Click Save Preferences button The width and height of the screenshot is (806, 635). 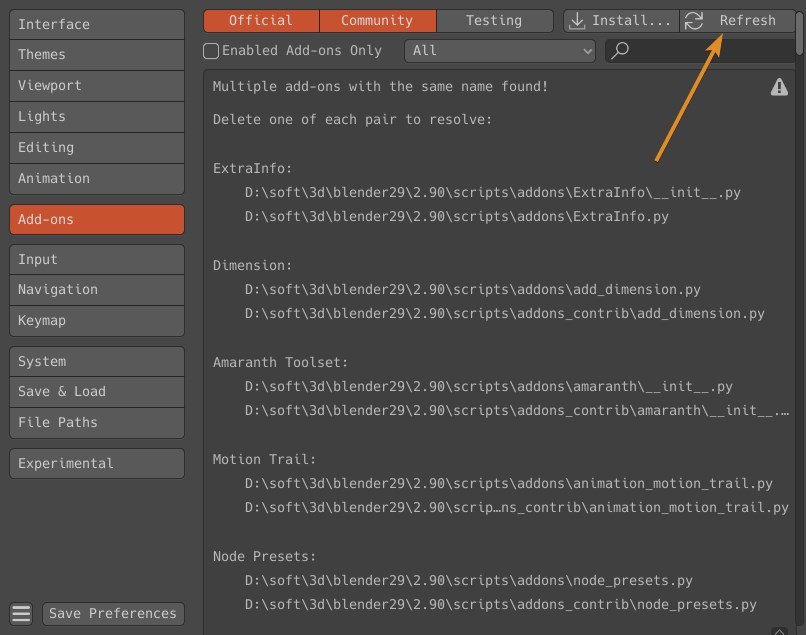pyautogui.click(x=113, y=614)
